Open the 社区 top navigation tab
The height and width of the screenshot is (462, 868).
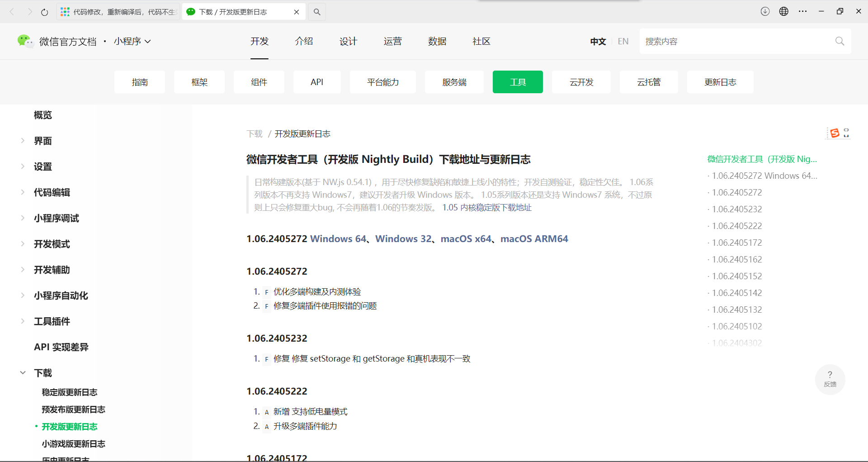(x=481, y=41)
